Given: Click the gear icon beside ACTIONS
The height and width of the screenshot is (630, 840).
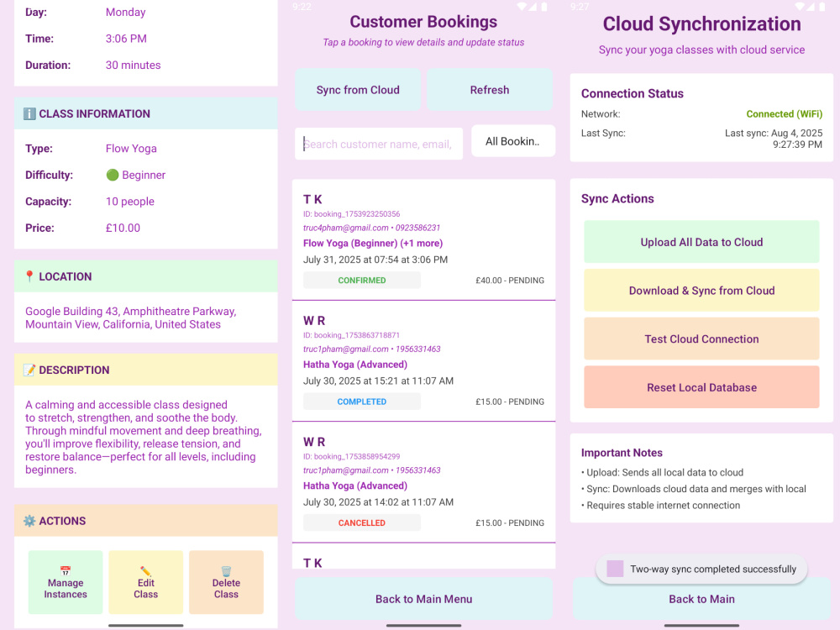Looking at the screenshot, I should tap(29, 521).
